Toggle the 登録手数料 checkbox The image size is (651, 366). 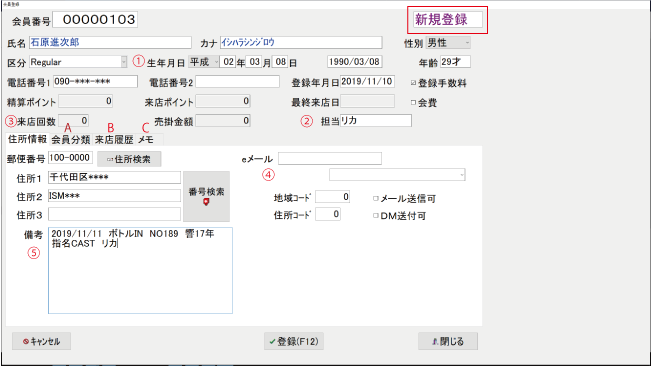pos(413,83)
